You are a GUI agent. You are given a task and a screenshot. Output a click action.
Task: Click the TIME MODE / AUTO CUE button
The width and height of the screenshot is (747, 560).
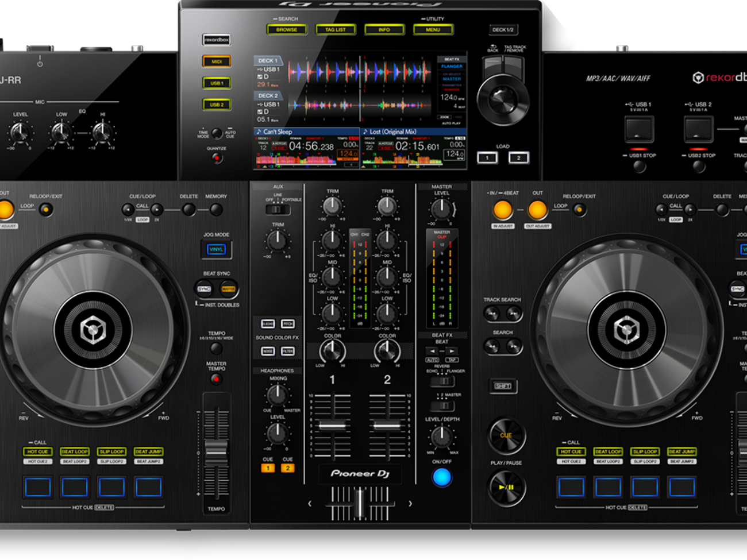click(217, 133)
